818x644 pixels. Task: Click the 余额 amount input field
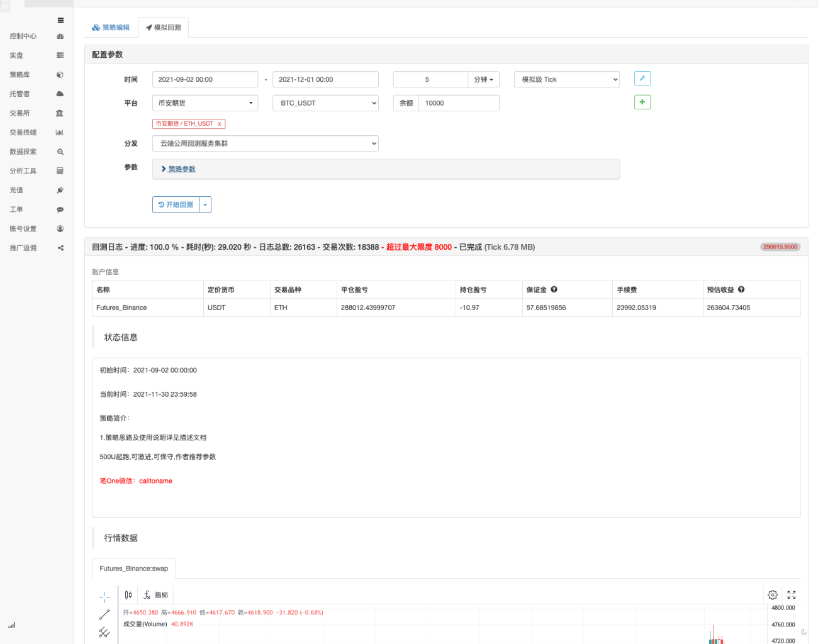[459, 103]
